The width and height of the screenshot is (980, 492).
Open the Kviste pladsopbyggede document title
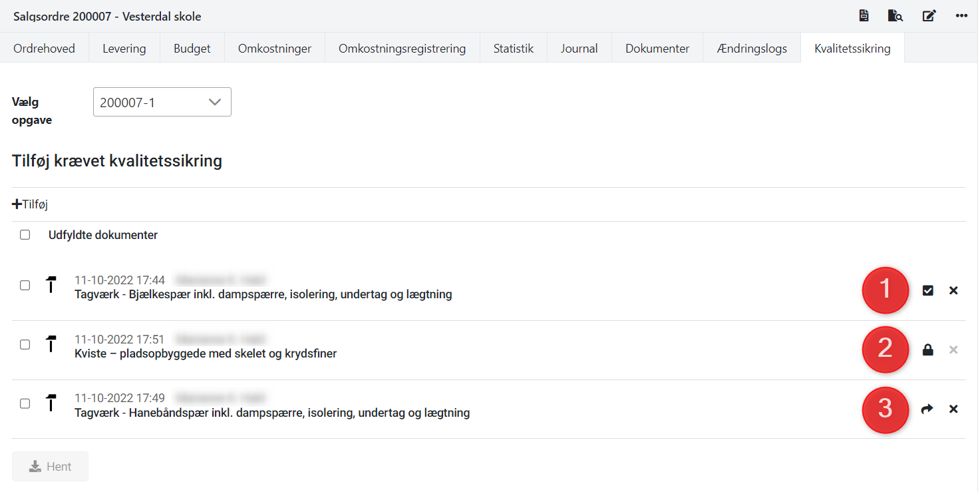206,354
